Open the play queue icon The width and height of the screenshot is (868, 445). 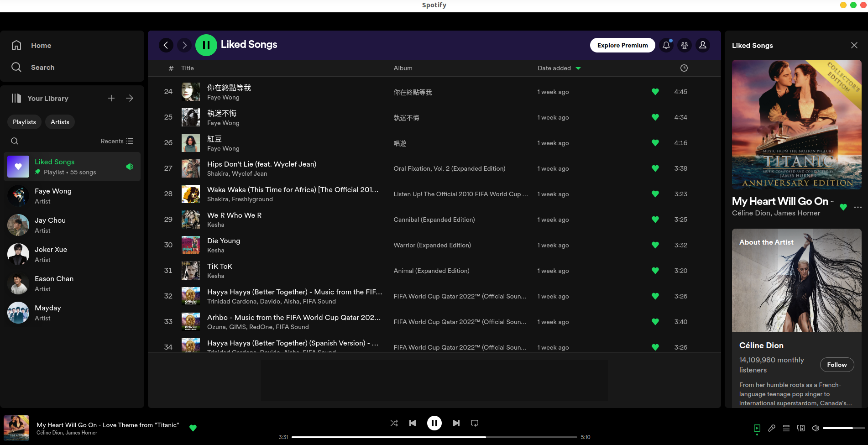pos(786,428)
